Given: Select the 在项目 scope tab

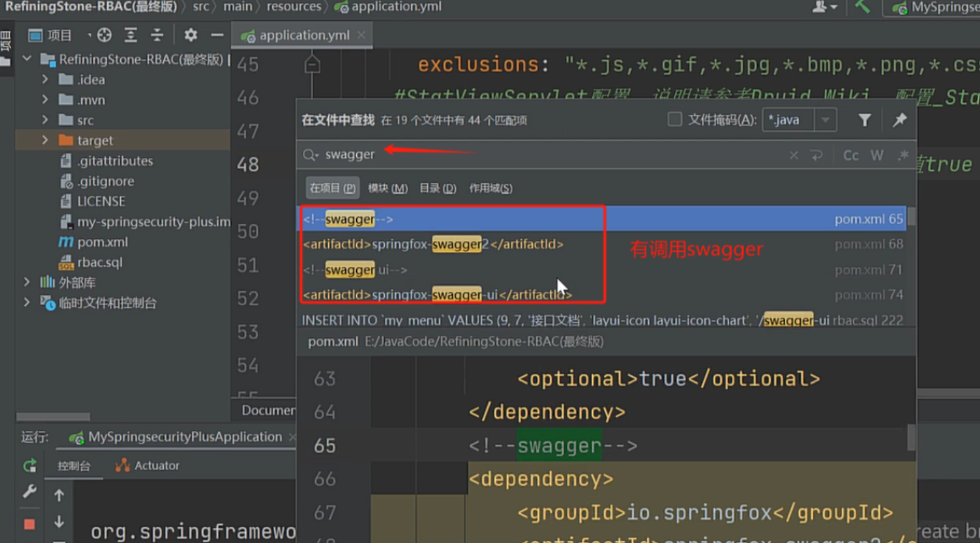Looking at the screenshot, I should (x=333, y=188).
